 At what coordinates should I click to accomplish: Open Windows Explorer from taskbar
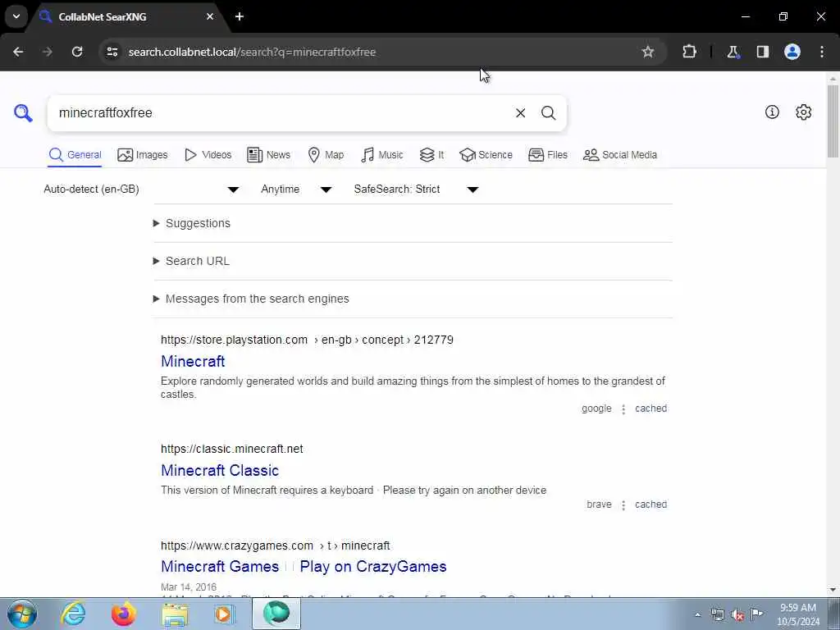[175, 614]
